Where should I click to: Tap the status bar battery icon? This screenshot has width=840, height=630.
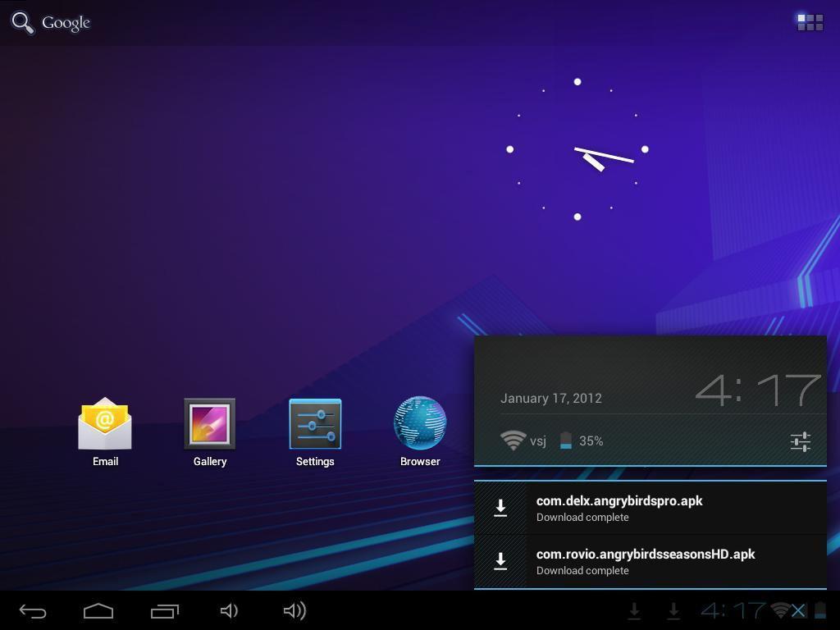(819, 610)
